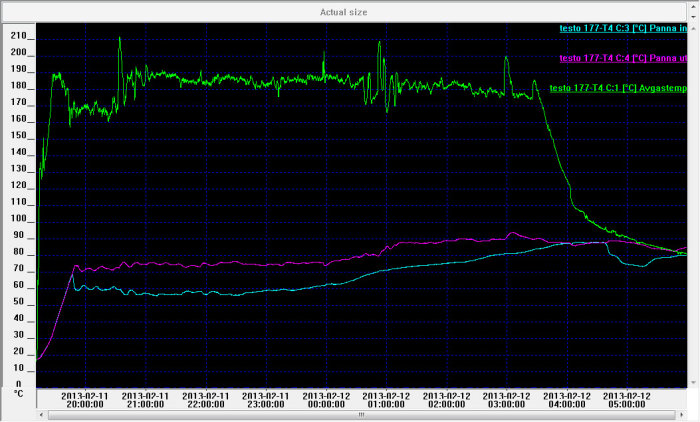The image size is (700, 422).
Task: Click the °C unit label below axis
Action: point(18,393)
